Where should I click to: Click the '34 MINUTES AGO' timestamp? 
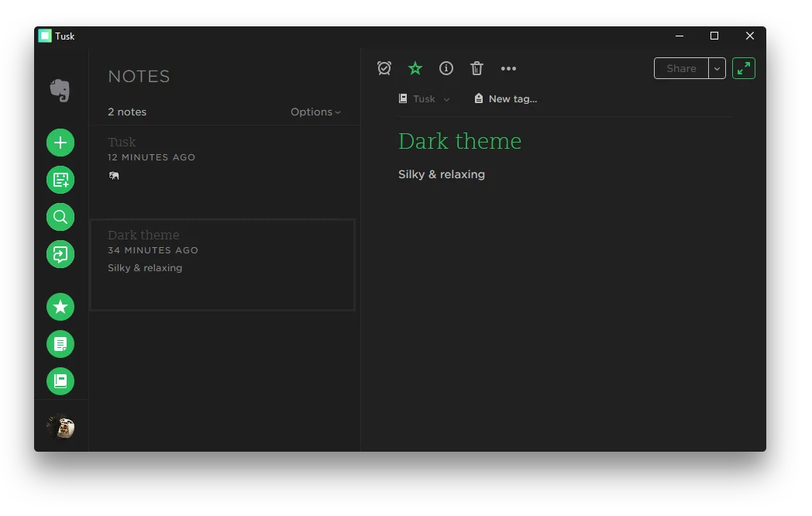pyautogui.click(x=153, y=250)
